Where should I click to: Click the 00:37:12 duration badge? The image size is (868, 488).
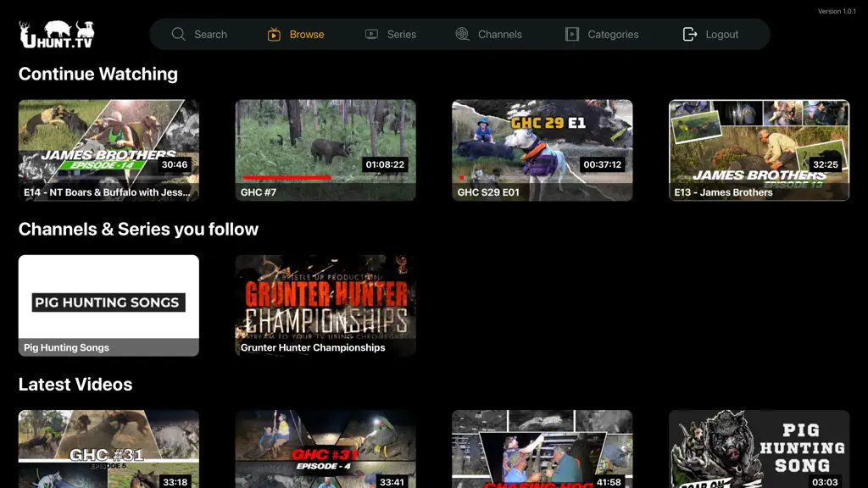click(603, 164)
